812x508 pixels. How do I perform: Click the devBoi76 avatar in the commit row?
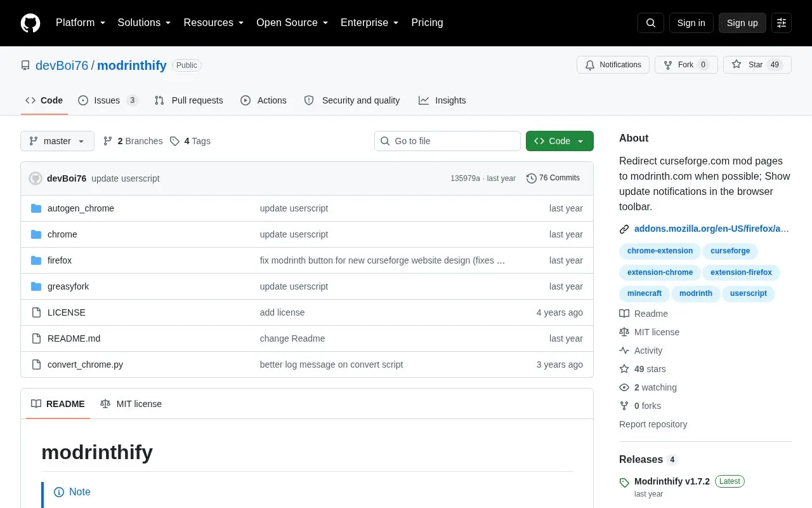point(36,178)
